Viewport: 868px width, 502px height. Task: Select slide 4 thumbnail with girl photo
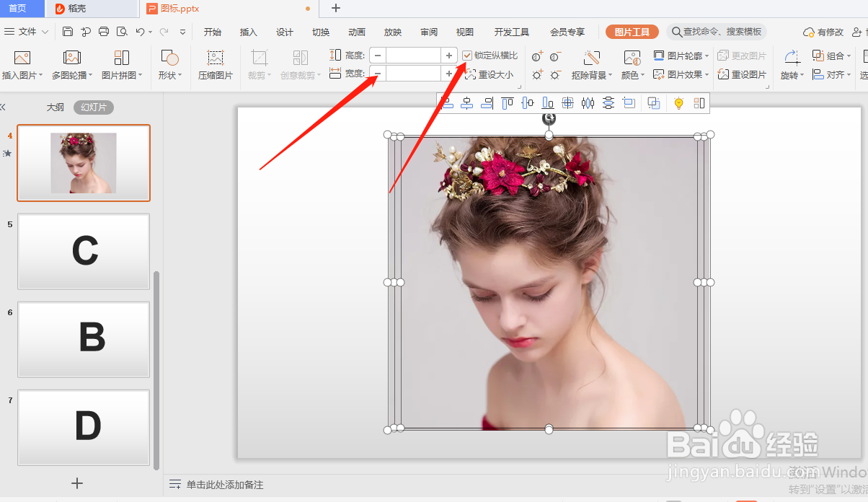84,163
